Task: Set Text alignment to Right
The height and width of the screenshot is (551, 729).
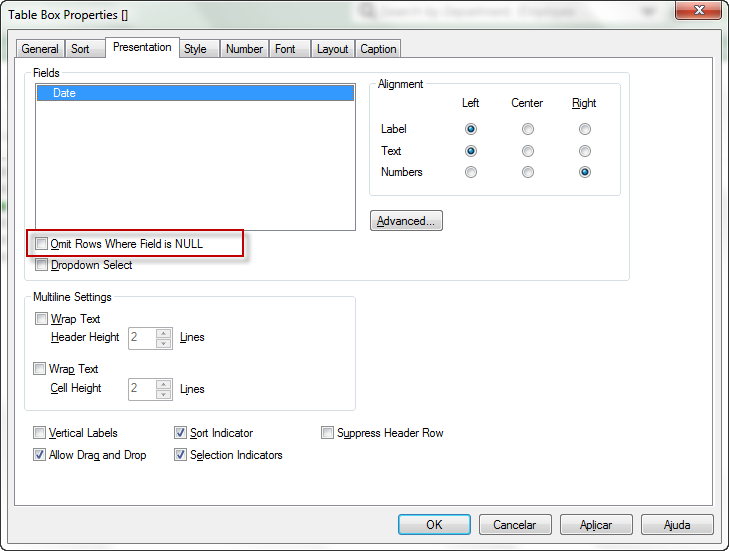Action: pos(585,151)
